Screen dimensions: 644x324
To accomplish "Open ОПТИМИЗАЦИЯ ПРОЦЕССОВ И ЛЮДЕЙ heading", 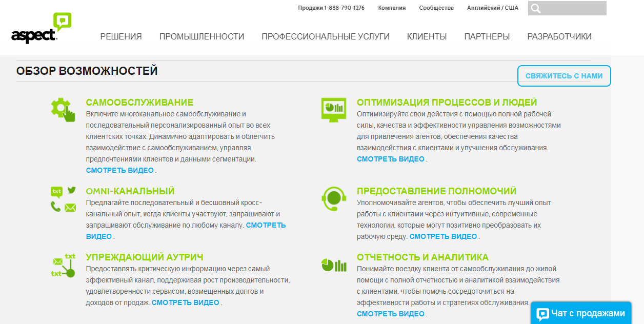I will pos(447,103).
